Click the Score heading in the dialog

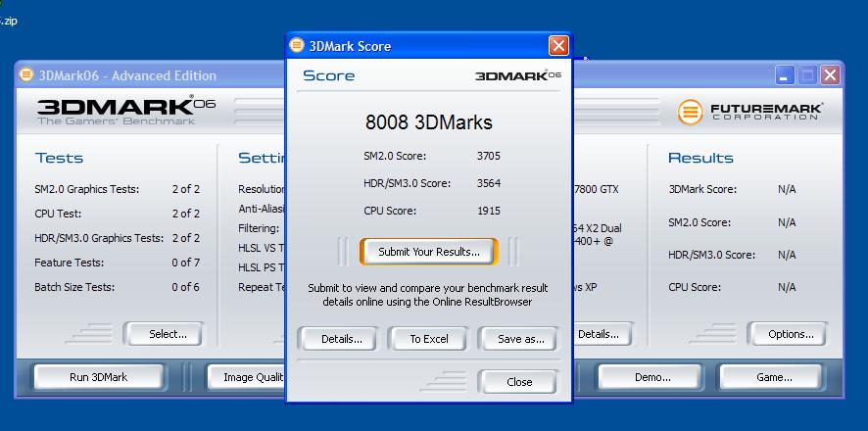click(328, 75)
